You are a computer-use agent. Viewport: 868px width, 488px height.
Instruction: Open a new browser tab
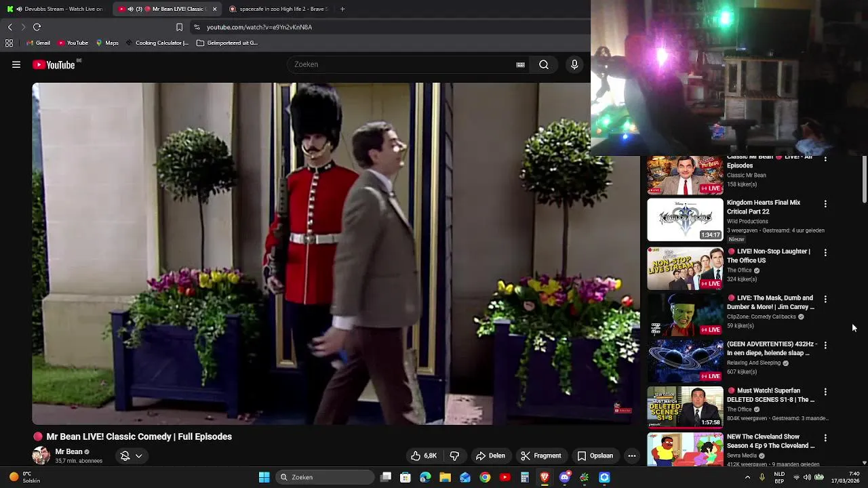[x=342, y=9]
